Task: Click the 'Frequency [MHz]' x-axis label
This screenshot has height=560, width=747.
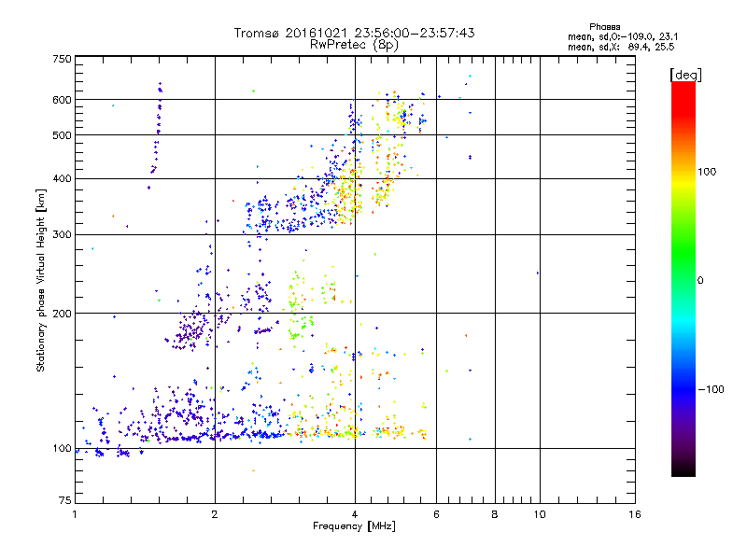Action: point(354,526)
